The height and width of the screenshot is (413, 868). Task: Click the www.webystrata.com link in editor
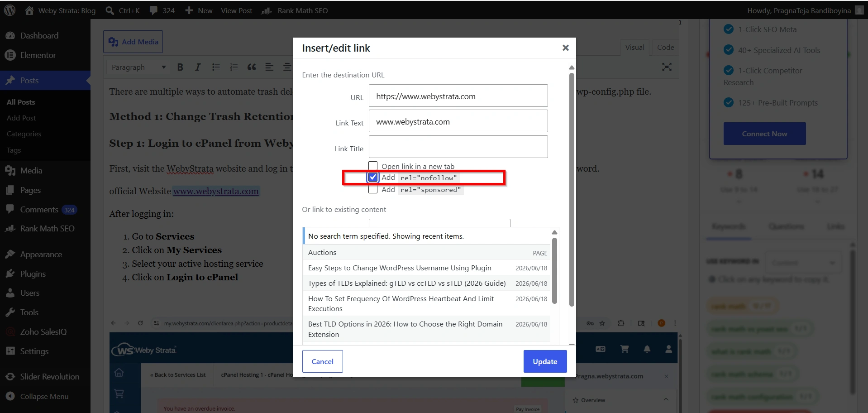click(x=216, y=191)
